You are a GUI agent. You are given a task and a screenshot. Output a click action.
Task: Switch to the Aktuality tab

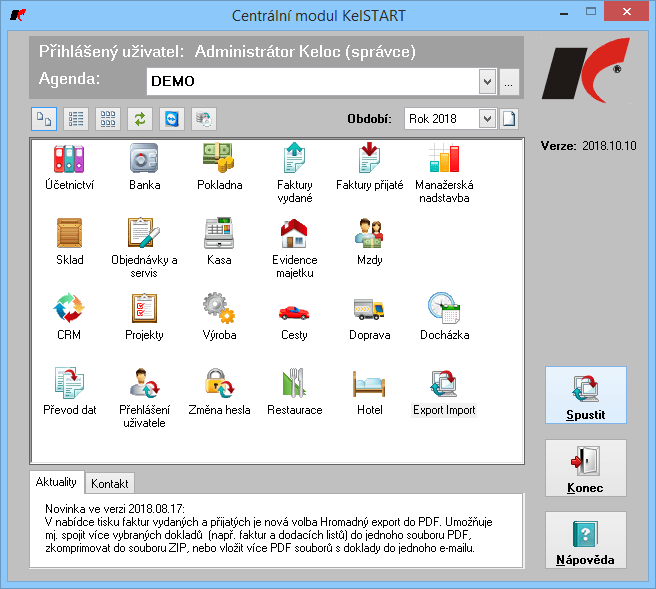click(x=56, y=482)
